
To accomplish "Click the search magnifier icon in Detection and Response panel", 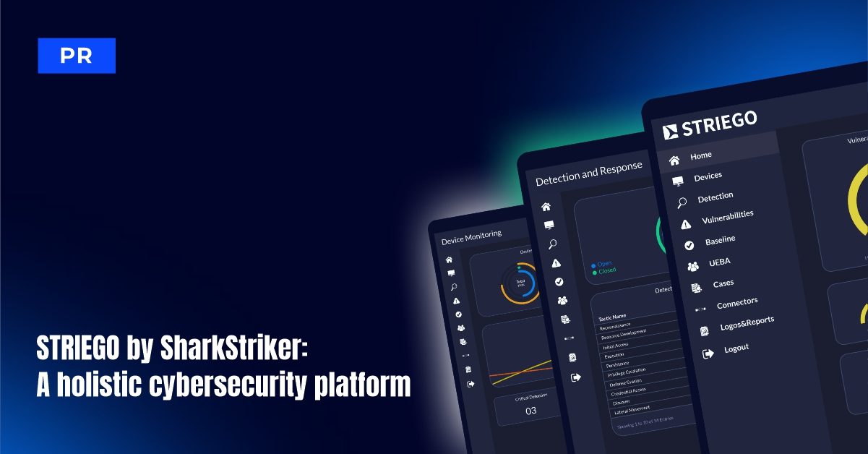I will click(553, 244).
